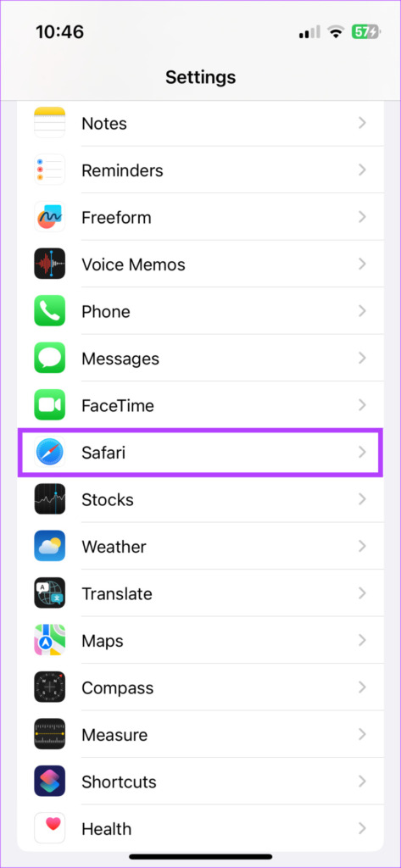The width and height of the screenshot is (401, 868).
Task: Expand the chevron beside Compass
Action: tap(362, 687)
